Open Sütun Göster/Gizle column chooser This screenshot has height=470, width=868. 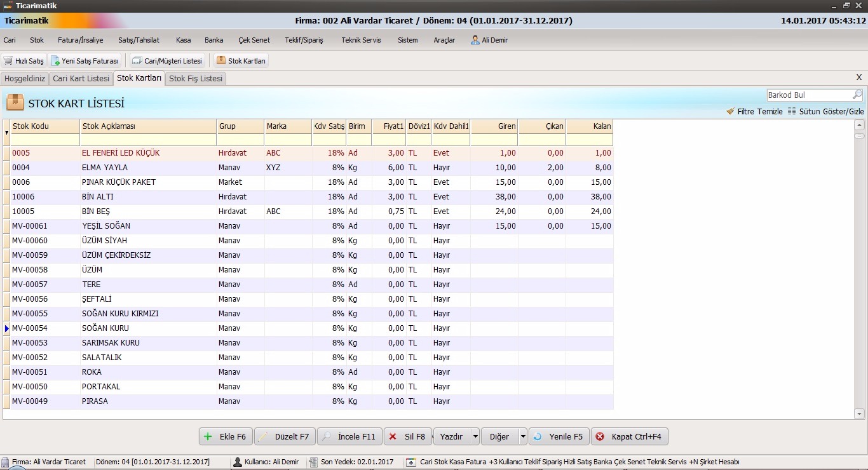point(825,111)
